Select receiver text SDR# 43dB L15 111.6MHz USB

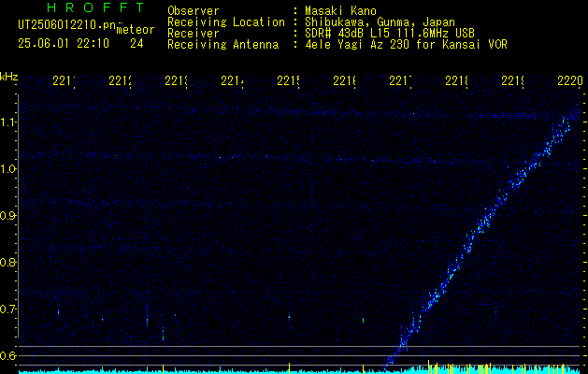[390, 34]
